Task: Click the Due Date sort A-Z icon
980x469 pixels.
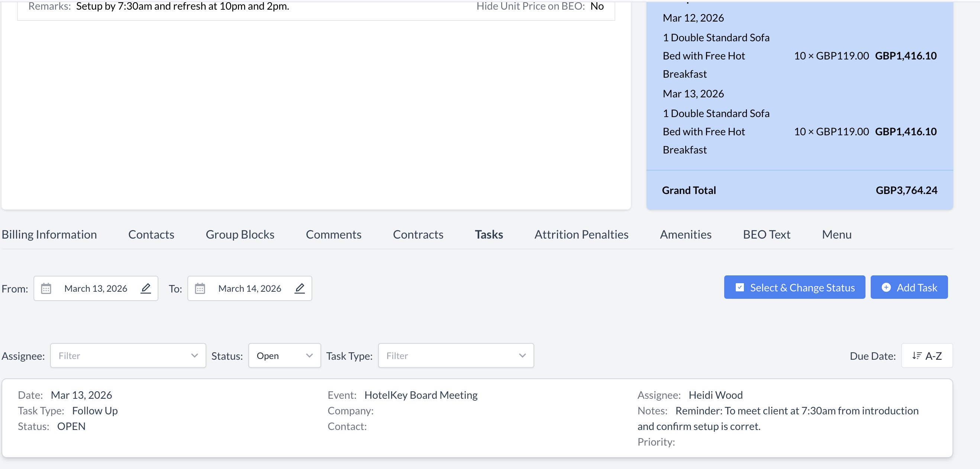Action: (x=917, y=356)
